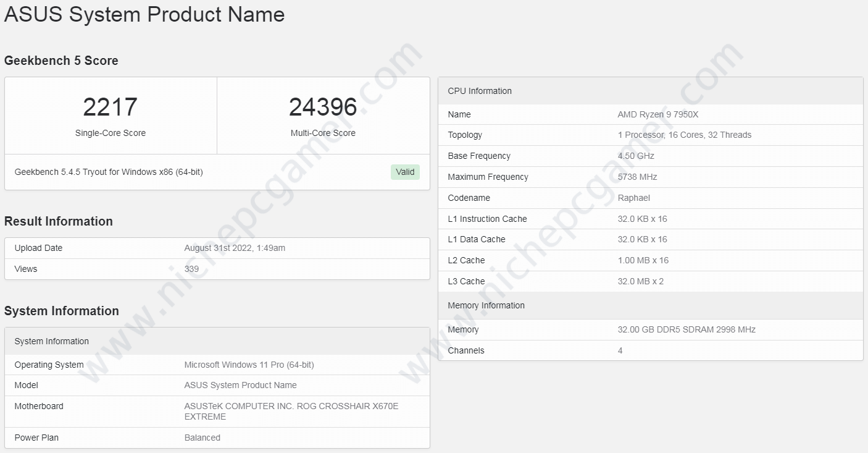Click the L3 Cache label
The height and width of the screenshot is (453, 868).
467,281
